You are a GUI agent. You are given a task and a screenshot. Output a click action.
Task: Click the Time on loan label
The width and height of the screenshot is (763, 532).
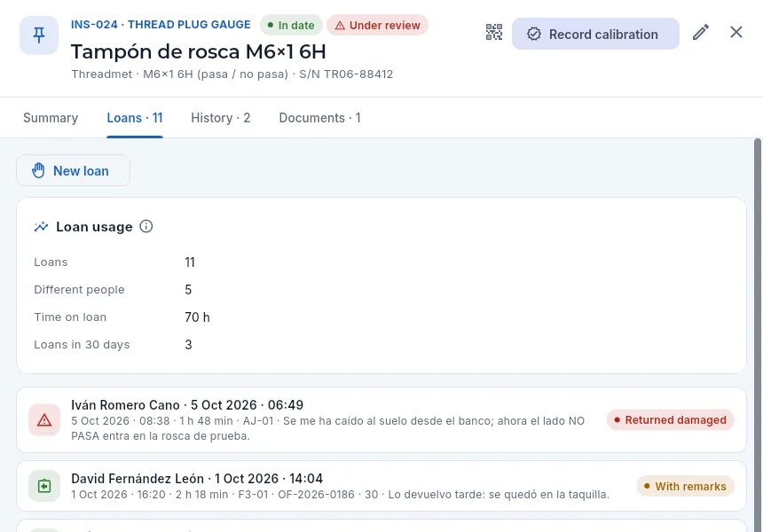70,317
